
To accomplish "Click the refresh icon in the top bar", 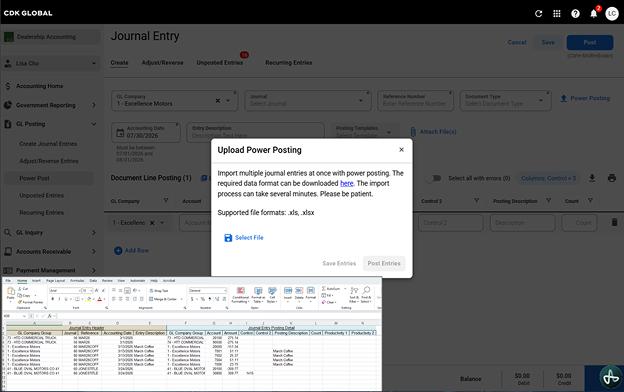I will click(538, 14).
